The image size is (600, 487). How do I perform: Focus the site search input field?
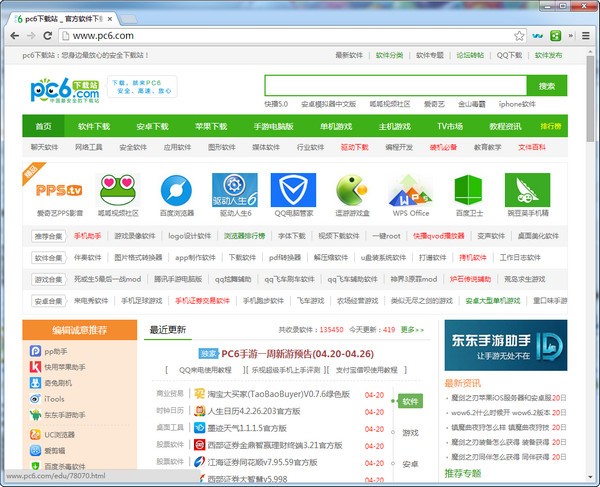(395, 86)
